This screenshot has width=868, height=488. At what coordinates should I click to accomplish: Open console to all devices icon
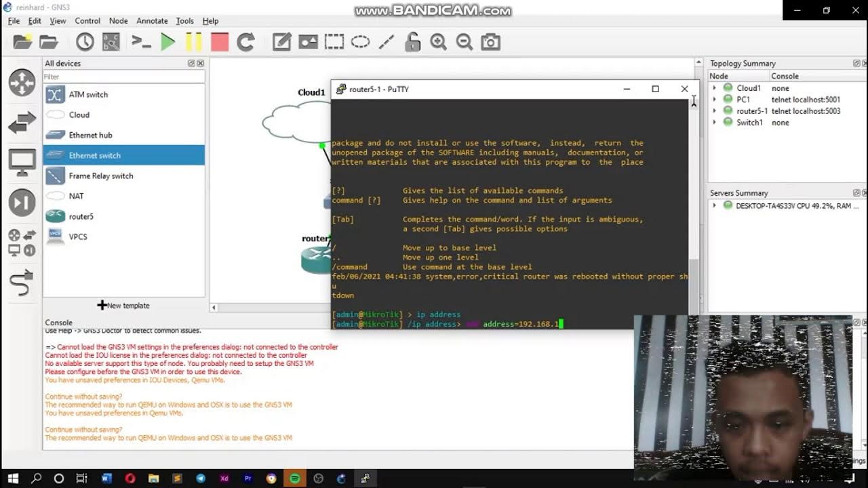pos(141,42)
